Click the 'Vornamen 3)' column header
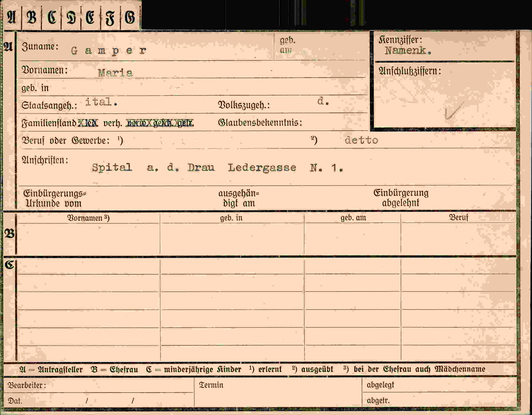This screenshot has height=415, width=532. point(88,218)
